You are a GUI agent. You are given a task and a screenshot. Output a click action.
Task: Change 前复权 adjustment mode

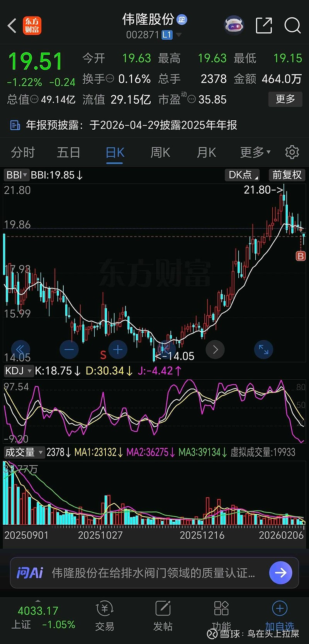287,175
